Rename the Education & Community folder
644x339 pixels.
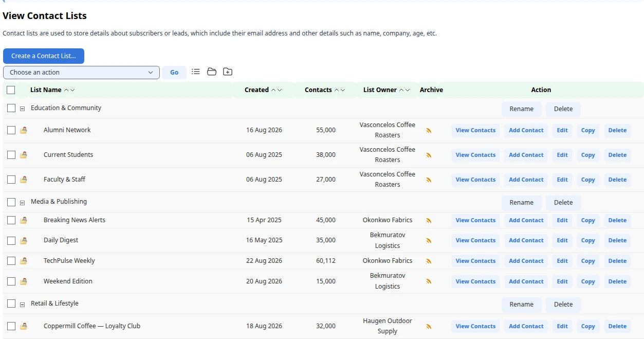(x=522, y=109)
